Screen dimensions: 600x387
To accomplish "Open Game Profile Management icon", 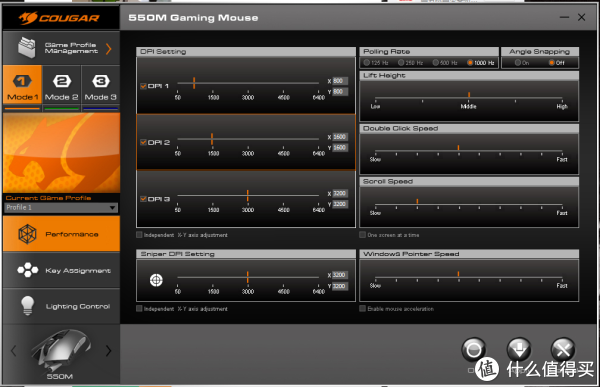I will [27, 47].
